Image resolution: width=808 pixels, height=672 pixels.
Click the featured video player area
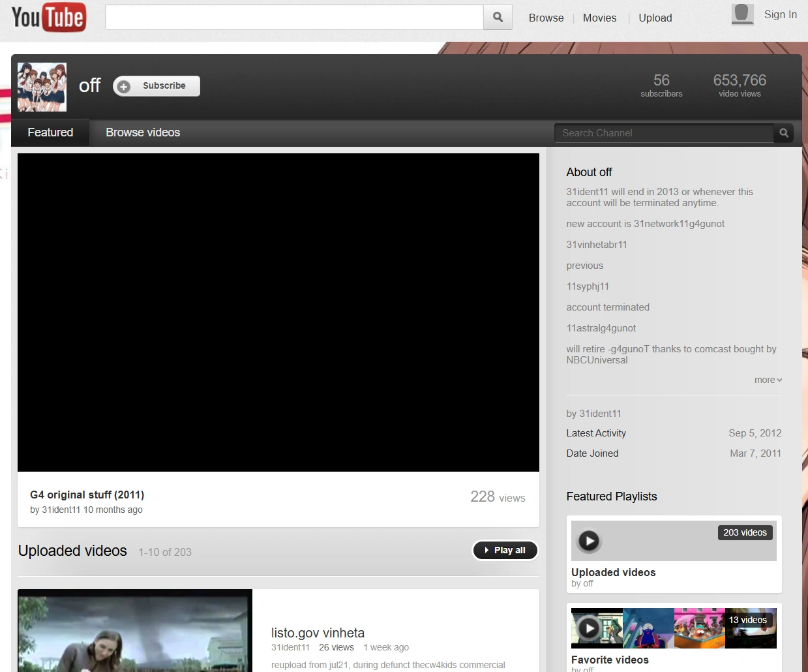coord(278,313)
